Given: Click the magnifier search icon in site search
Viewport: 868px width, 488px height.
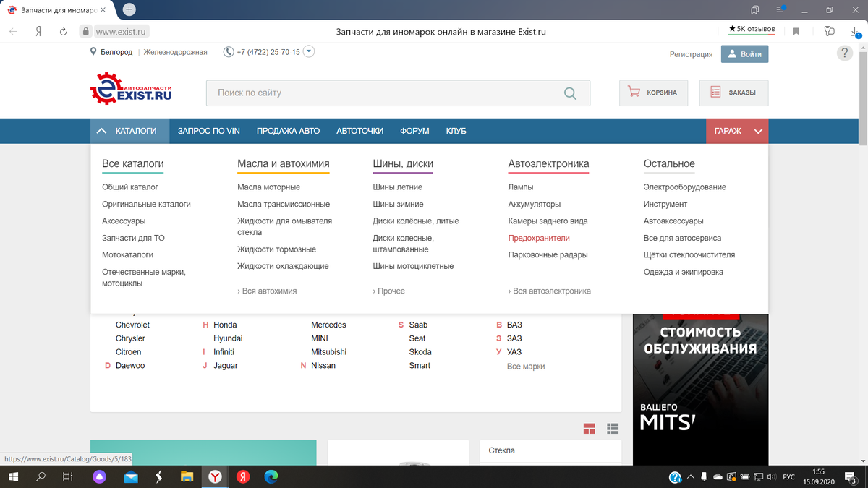Looking at the screenshot, I should point(570,93).
